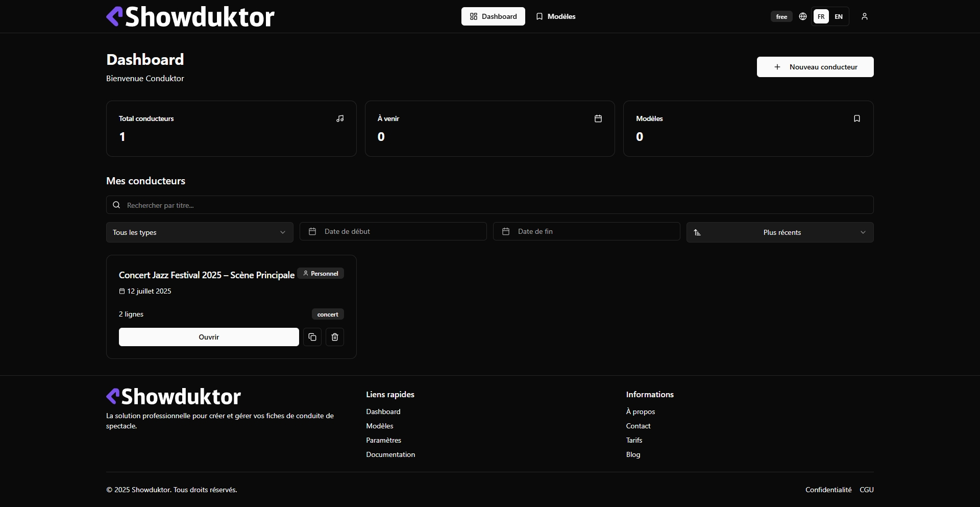
Task: Click the "2 lignes" text on the card
Action: point(131,314)
